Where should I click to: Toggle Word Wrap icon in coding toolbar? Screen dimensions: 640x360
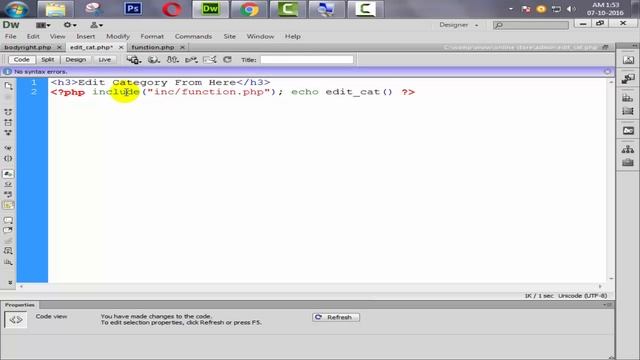coord(8,194)
